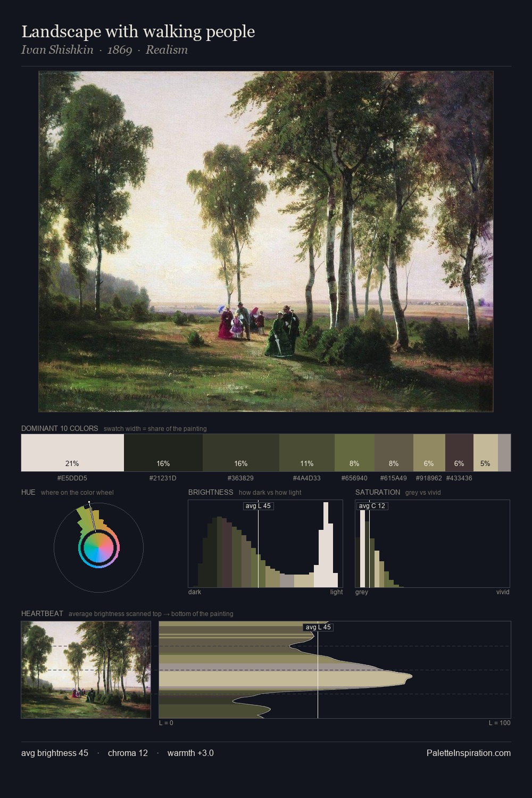Image resolution: width=532 pixels, height=798 pixels.
Task: Click the 'L = 0' axis label
Action: (x=166, y=723)
